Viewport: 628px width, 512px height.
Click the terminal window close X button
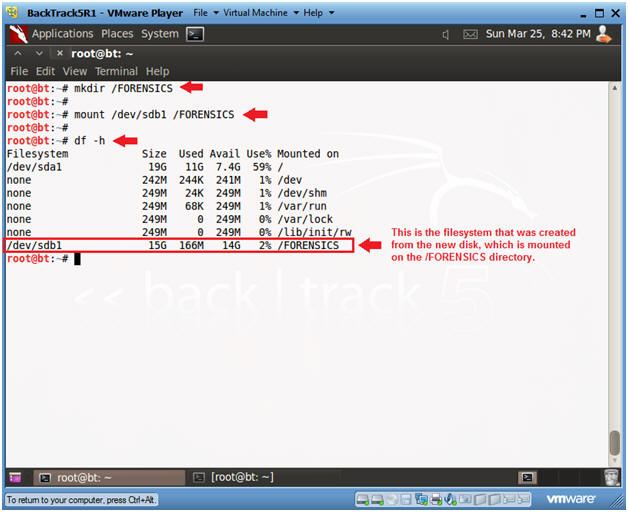tap(59, 53)
